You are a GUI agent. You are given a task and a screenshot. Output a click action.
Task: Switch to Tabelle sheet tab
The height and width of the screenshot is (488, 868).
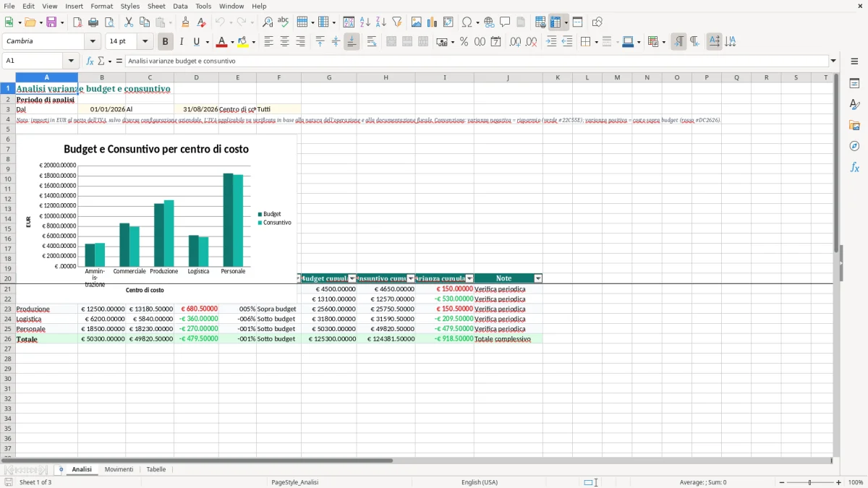pos(156,470)
